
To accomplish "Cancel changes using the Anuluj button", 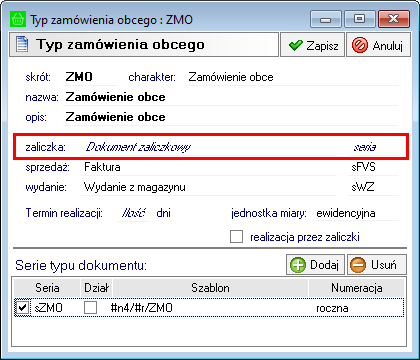I will click(x=378, y=45).
